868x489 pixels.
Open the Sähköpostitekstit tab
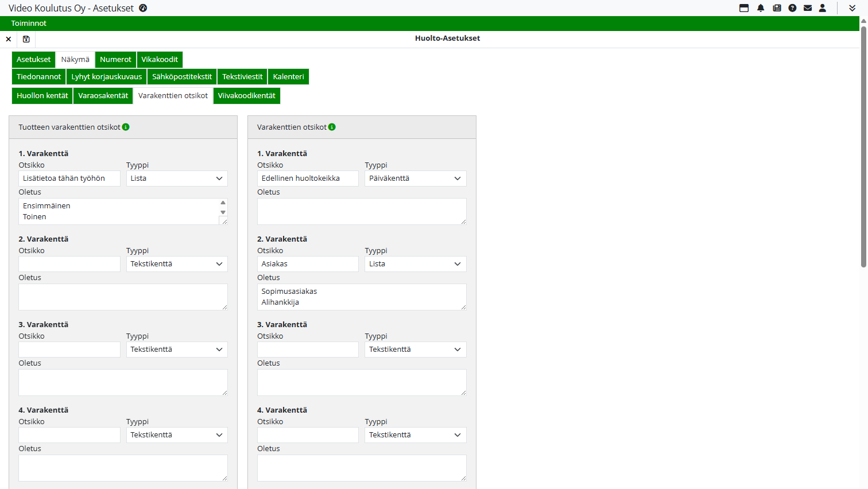click(182, 77)
